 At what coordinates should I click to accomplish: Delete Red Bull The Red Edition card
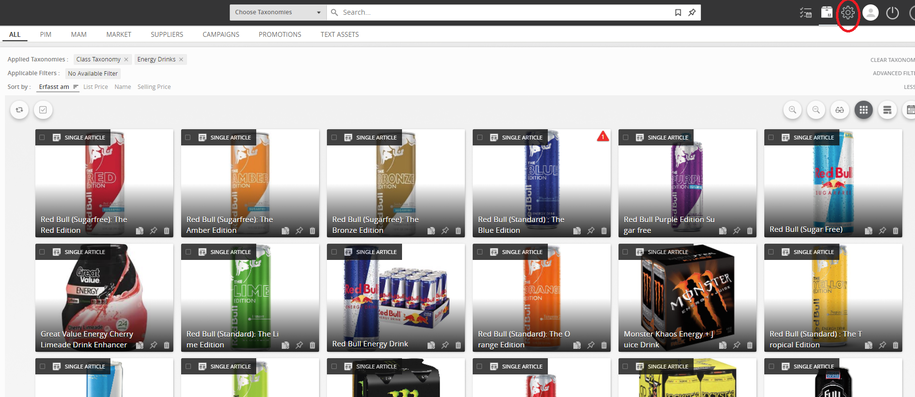(x=166, y=231)
